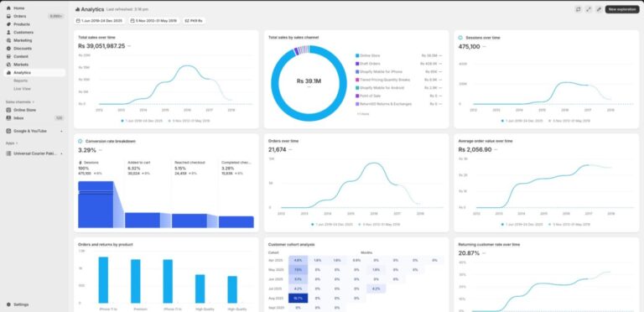Click the Orders count badge
Screen dimensions: 644x312
55,16
